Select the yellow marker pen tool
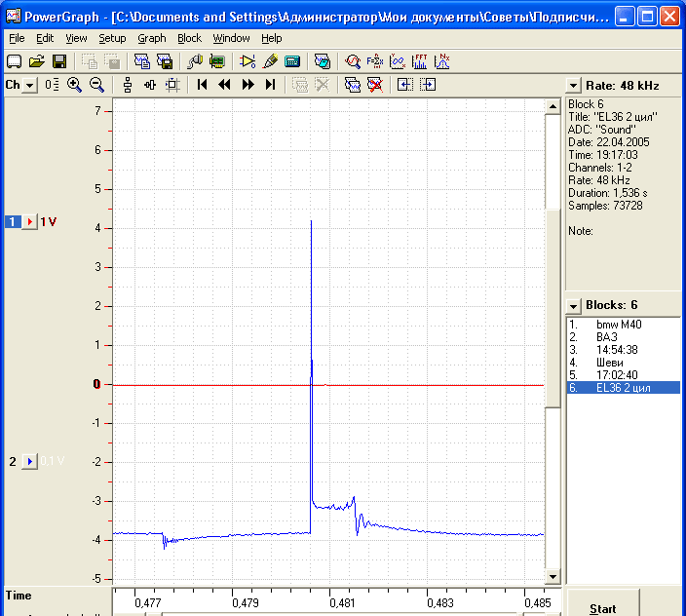This screenshot has height=616, width=686. coord(270,61)
